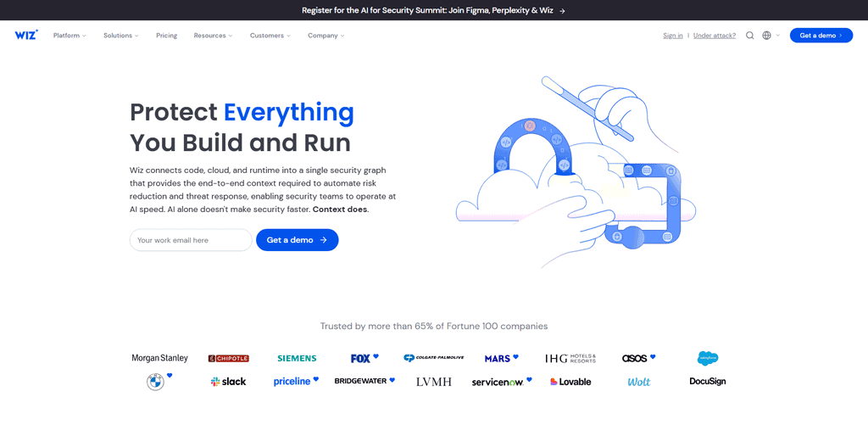
Task: Click the ASOS logo
Action: 634,359
